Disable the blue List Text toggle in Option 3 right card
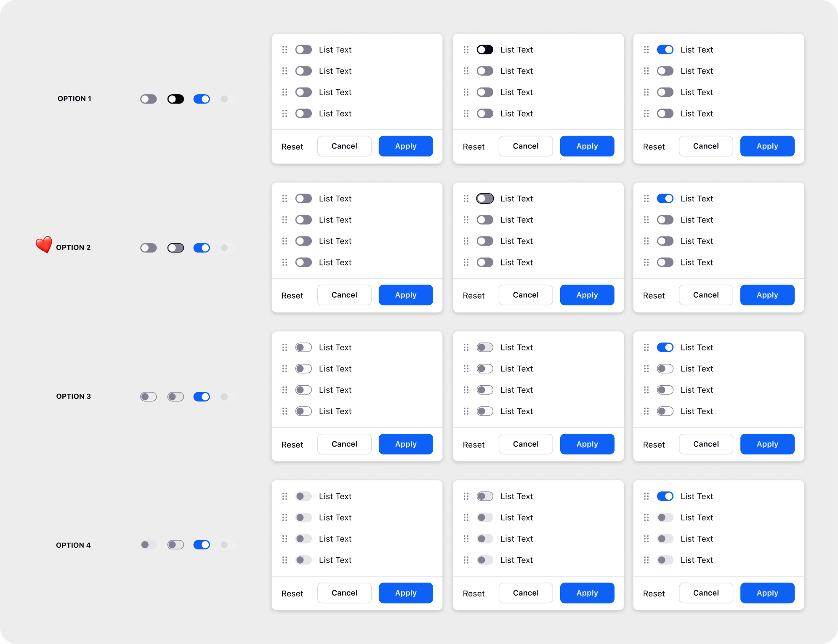The image size is (838, 644). tap(665, 347)
